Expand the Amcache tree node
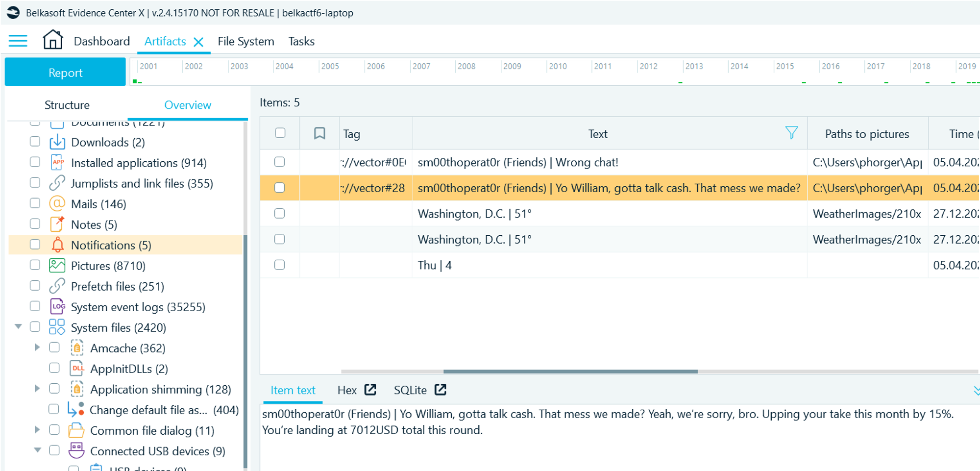Viewport: 980px width, 471px height. (37, 347)
